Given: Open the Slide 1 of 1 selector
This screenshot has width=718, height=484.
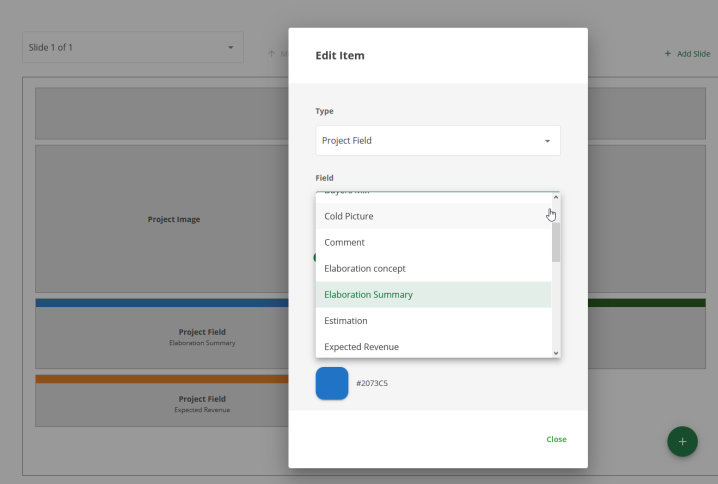Looking at the screenshot, I should (132, 47).
